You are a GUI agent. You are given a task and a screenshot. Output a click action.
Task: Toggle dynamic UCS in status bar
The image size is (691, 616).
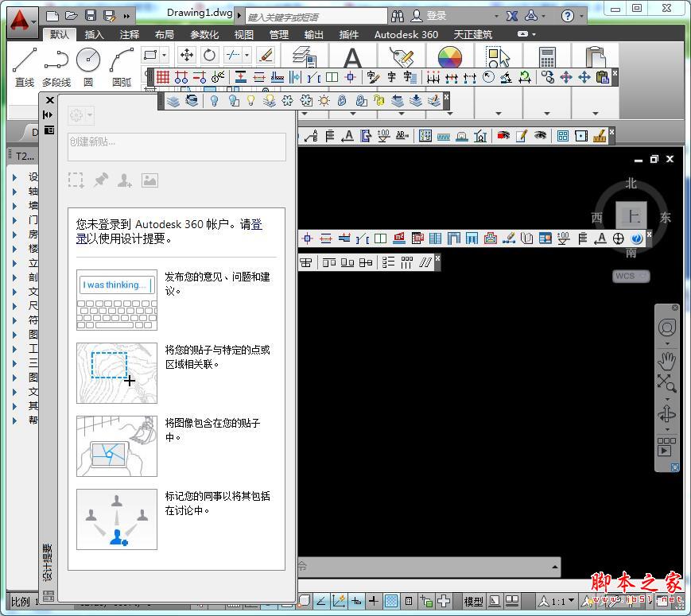pyautogui.click(x=339, y=601)
